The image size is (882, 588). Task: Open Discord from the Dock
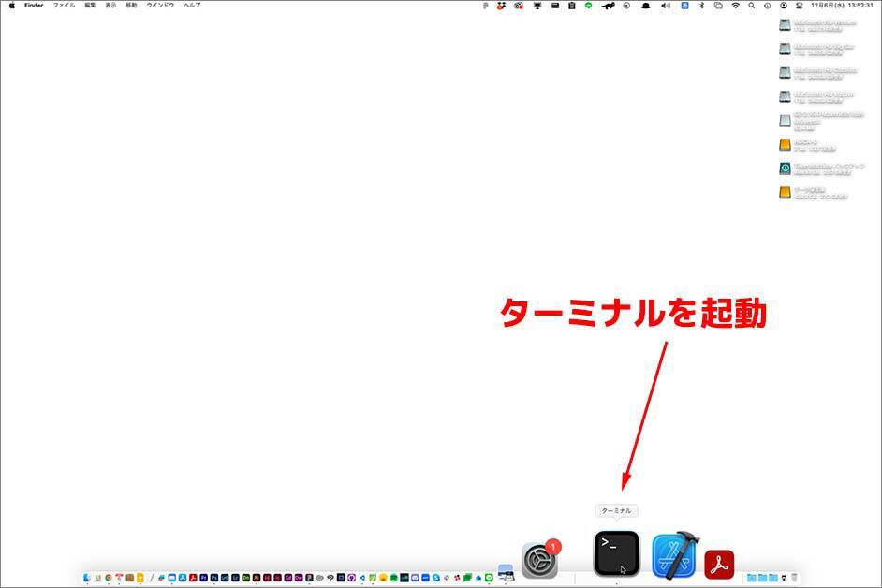pos(415,578)
